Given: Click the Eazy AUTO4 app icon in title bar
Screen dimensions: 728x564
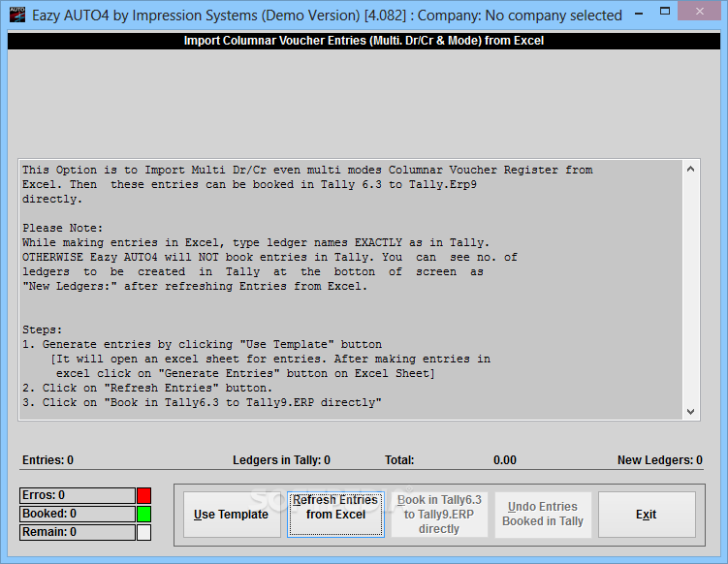Looking at the screenshot, I should (x=17, y=15).
